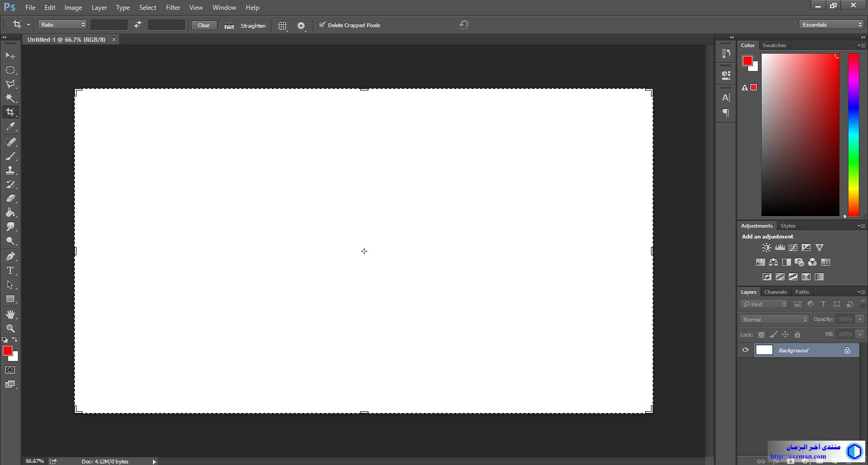Open the Essentials workspace dropdown

[831, 25]
